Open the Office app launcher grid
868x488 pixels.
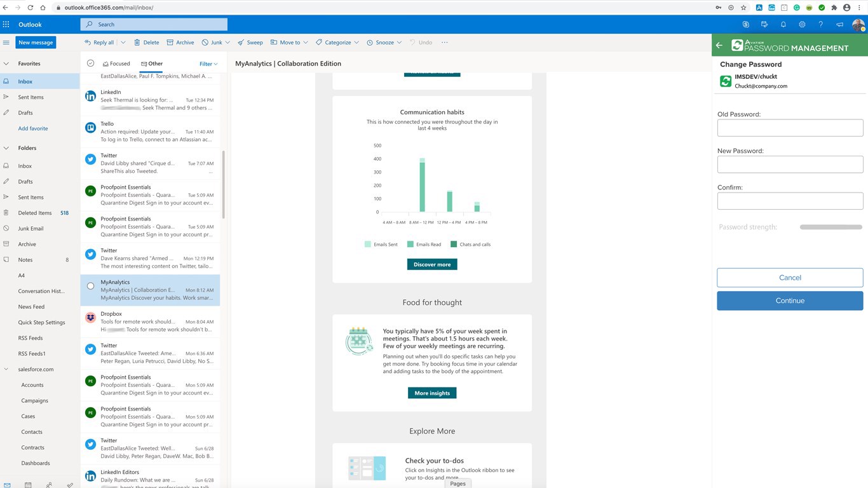coord(6,24)
